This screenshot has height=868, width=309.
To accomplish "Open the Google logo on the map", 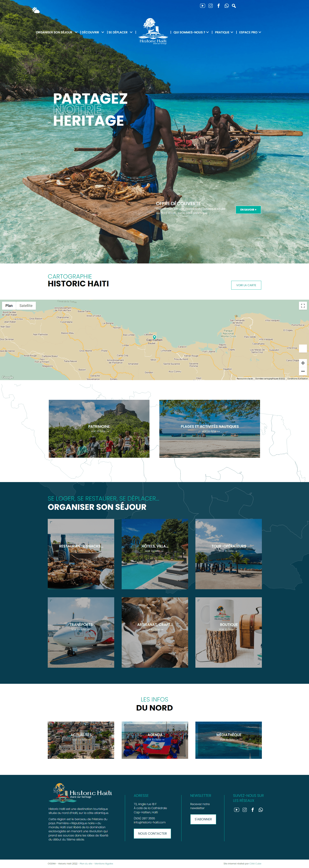I will point(8,377).
